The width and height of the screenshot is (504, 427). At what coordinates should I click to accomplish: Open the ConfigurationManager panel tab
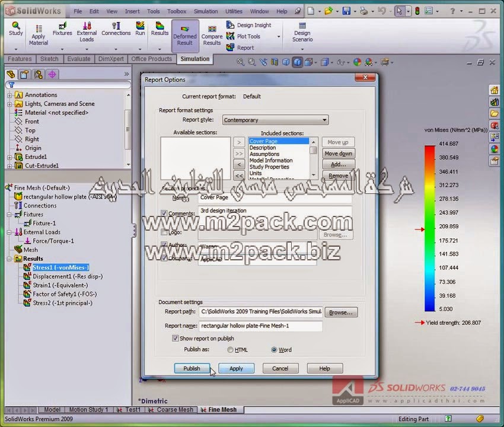point(39,74)
